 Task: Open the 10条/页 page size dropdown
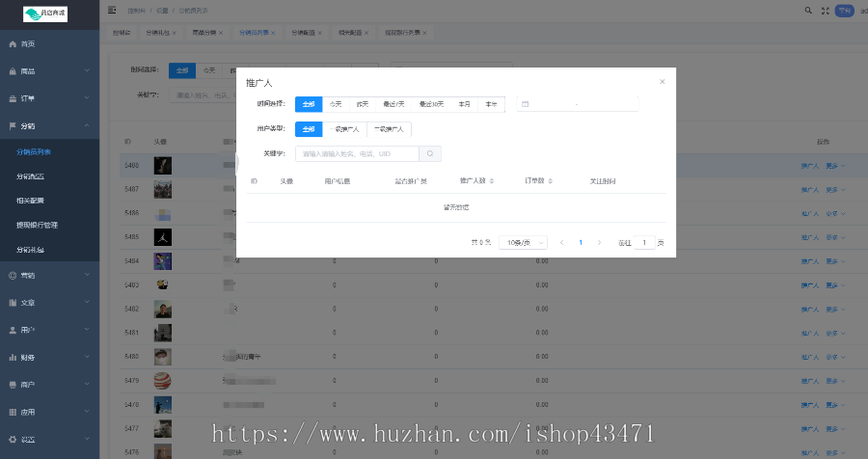point(523,242)
